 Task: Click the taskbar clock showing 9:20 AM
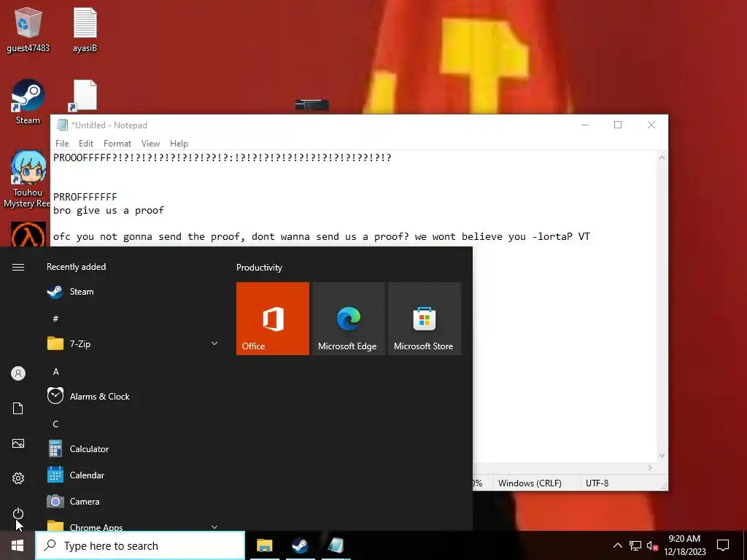684,545
